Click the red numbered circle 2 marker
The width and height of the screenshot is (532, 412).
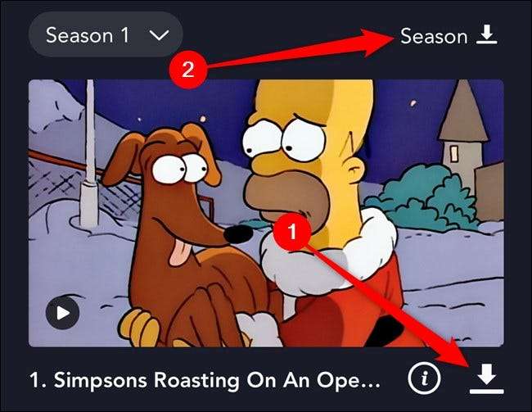point(188,70)
